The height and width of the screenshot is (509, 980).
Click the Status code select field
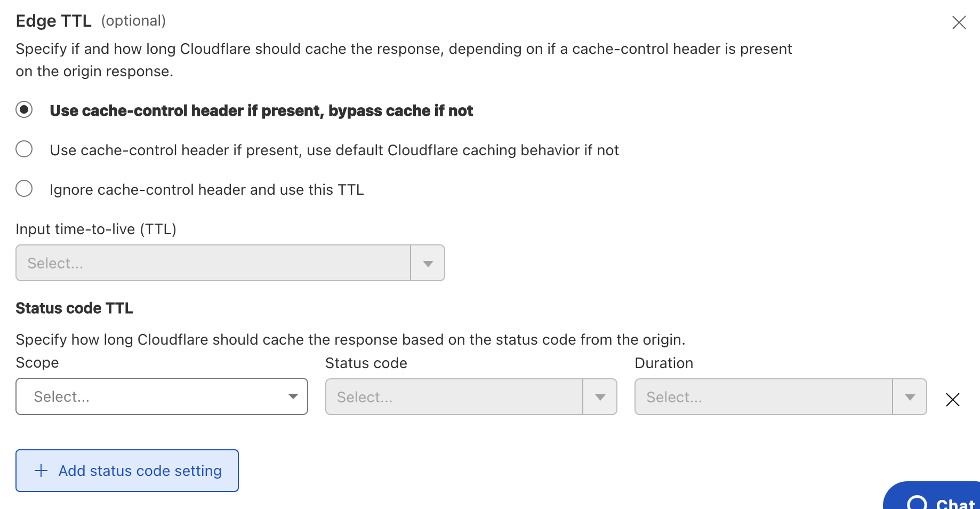454,397
